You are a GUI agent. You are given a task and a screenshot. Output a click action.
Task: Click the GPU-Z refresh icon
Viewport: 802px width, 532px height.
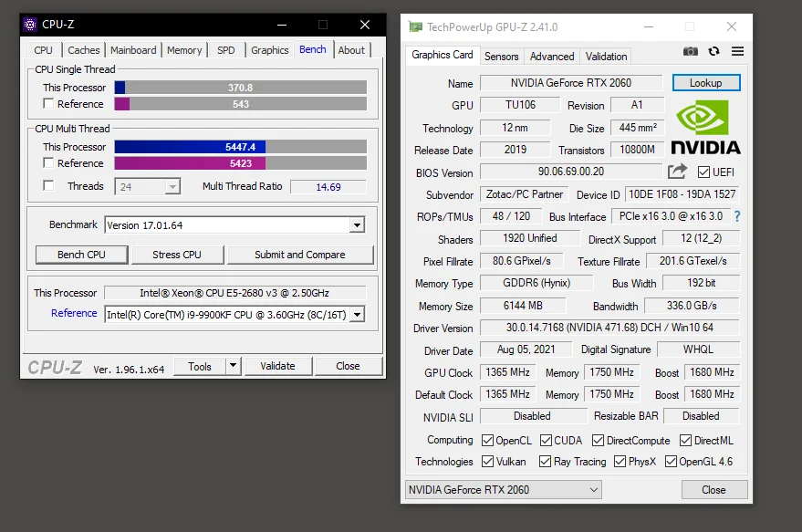713,51
